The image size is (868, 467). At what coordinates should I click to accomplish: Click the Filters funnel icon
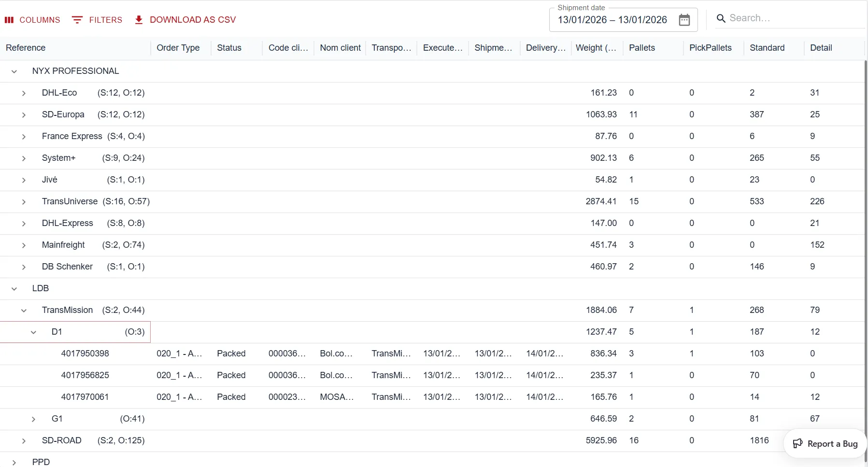tap(77, 20)
